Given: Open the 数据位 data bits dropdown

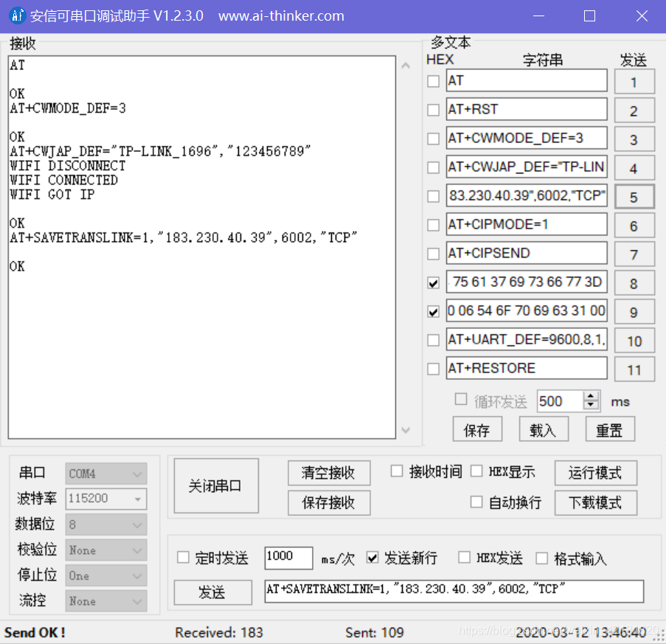Looking at the screenshot, I should tap(106, 524).
